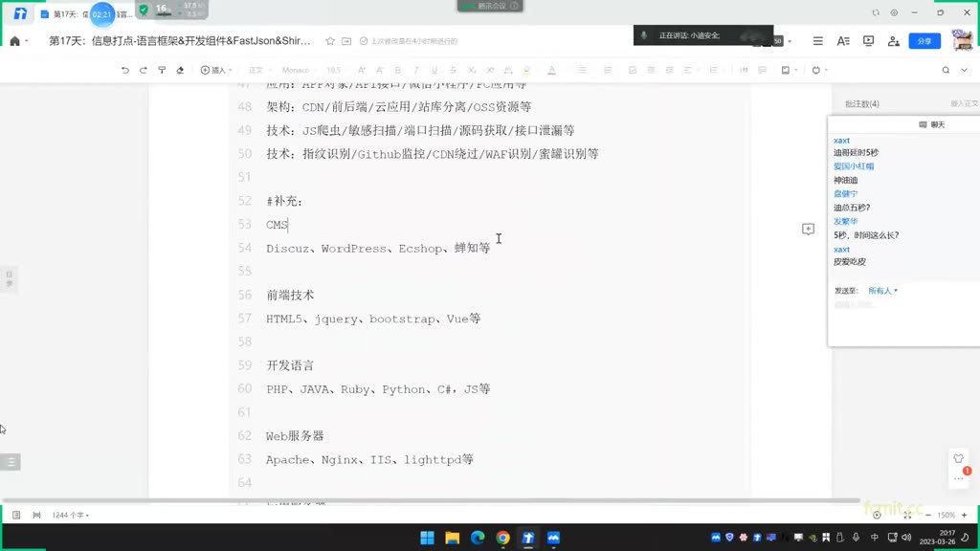Screen dimensions: 980x551
Task: Click the document title text
Action: (x=179, y=41)
